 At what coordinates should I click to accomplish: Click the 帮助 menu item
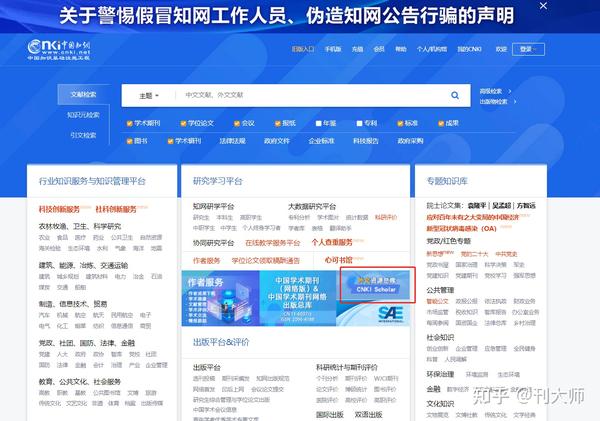coord(401,49)
